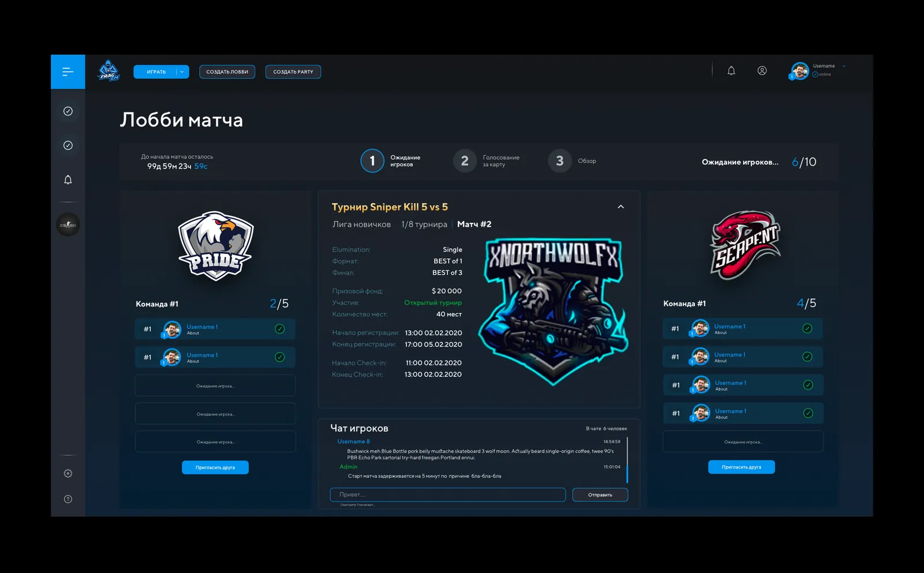Click avatar of Pride's first player
Screen dimensions: 924x573
coord(172,329)
